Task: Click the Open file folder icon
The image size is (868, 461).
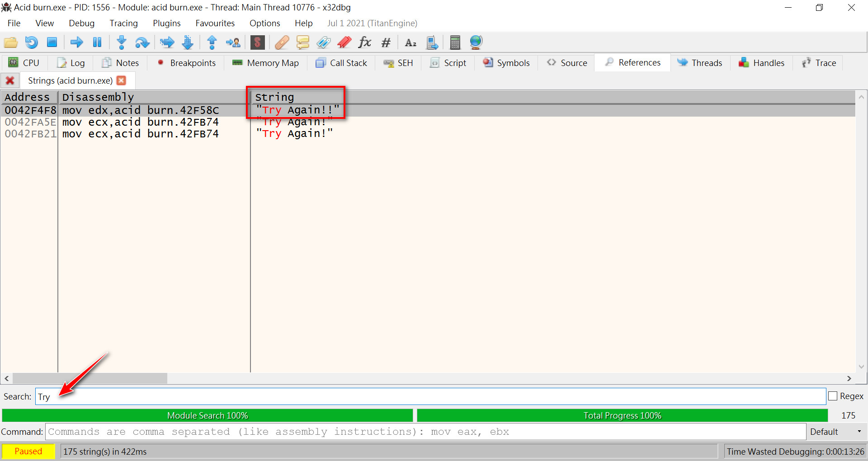Action: coord(10,42)
